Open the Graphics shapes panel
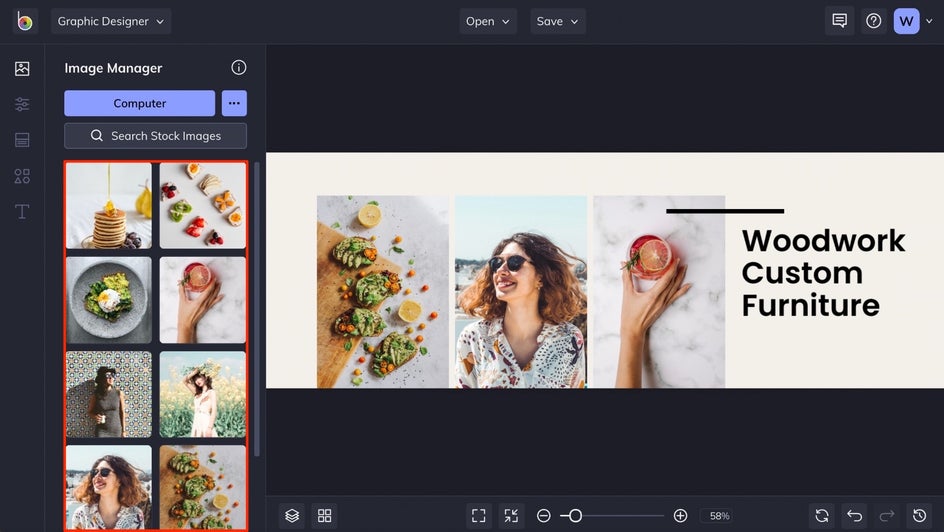The width and height of the screenshot is (944, 532). pos(22,176)
